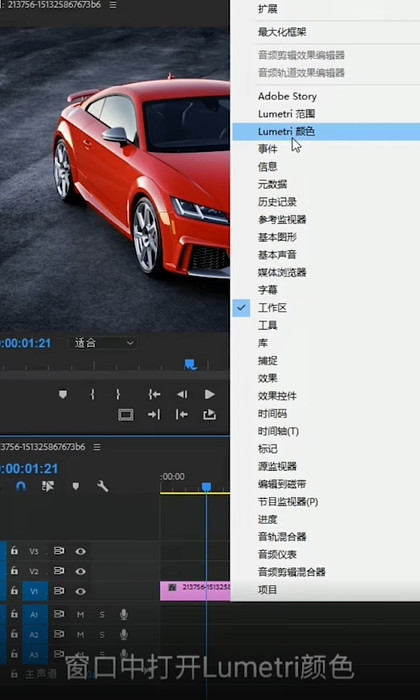Click the safe margins rectangle icon
The height and width of the screenshot is (700, 420).
point(126,415)
